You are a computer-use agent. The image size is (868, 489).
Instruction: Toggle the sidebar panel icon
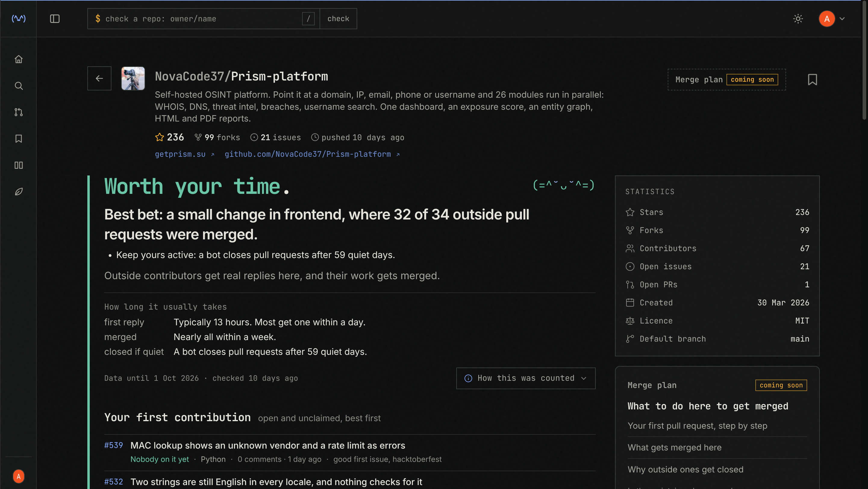(55, 19)
